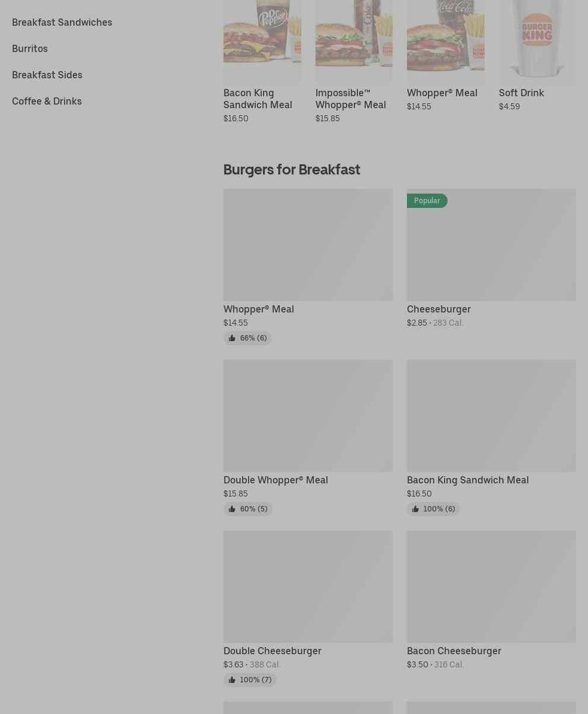Open the Cheeseburger item title
The height and width of the screenshot is (714, 588).
point(439,309)
